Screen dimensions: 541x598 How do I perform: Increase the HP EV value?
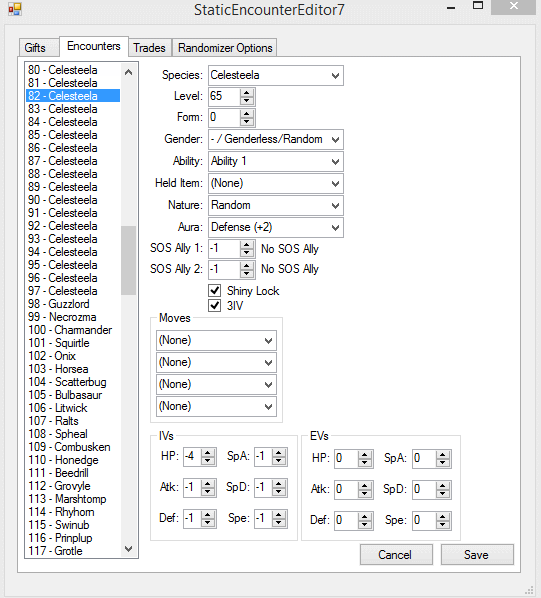click(x=364, y=455)
